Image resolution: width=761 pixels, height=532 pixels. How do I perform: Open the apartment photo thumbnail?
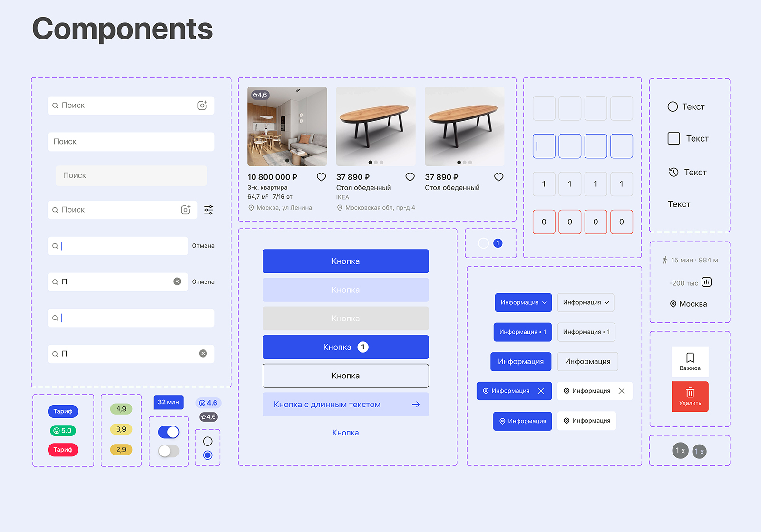point(287,126)
